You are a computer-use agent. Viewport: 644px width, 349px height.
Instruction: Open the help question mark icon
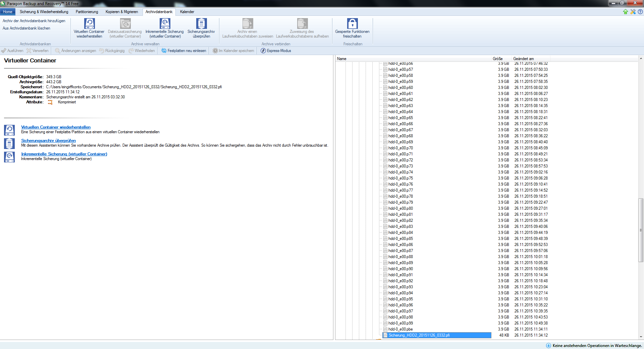point(640,12)
